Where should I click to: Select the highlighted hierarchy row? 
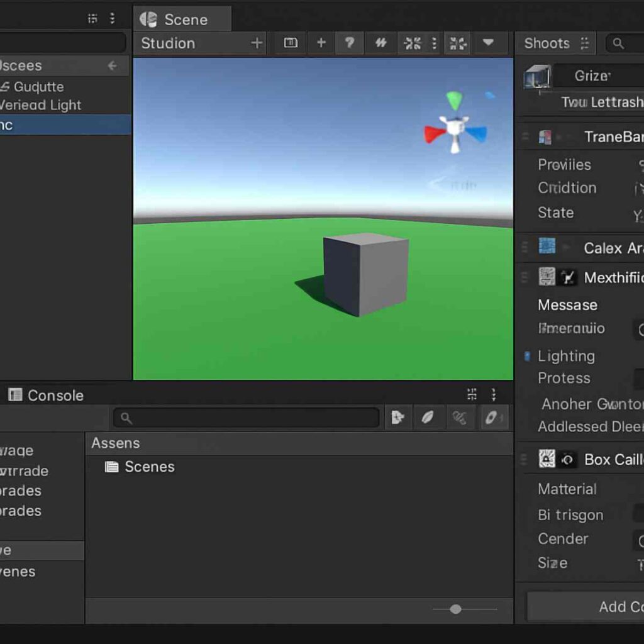(x=65, y=125)
